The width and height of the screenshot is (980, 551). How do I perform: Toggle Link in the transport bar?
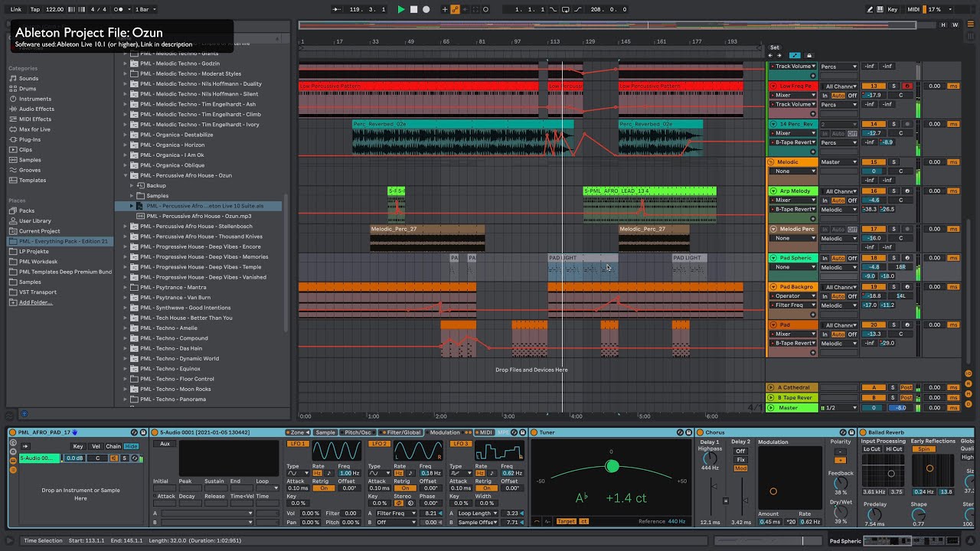point(16,9)
